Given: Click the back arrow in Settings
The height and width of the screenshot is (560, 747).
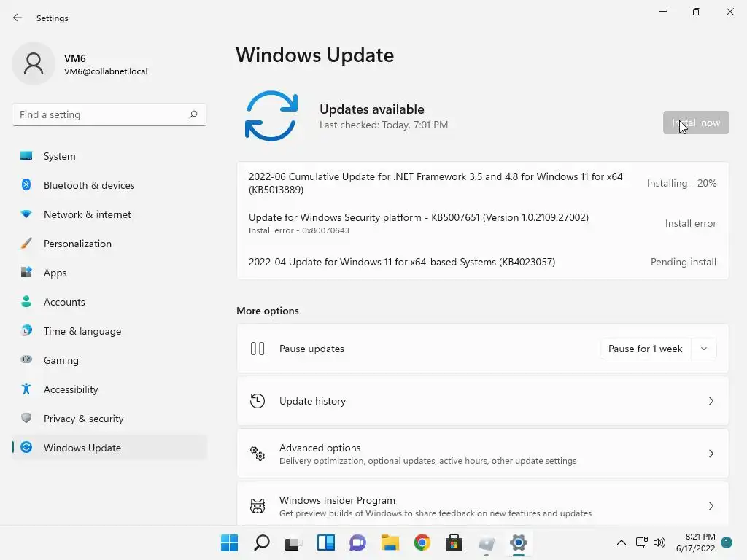Looking at the screenshot, I should 18,17.
